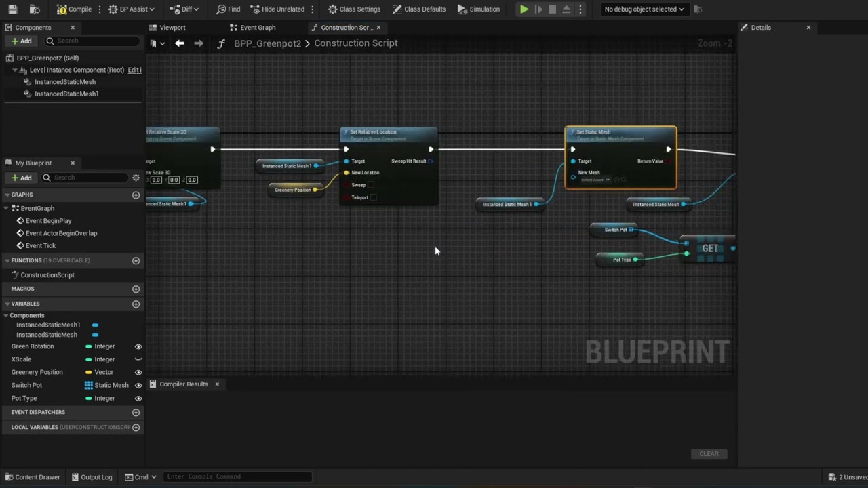Image resolution: width=868 pixels, height=488 pixels.
Task: Open Event BeginPlay
Action: (x=48, y=221)
